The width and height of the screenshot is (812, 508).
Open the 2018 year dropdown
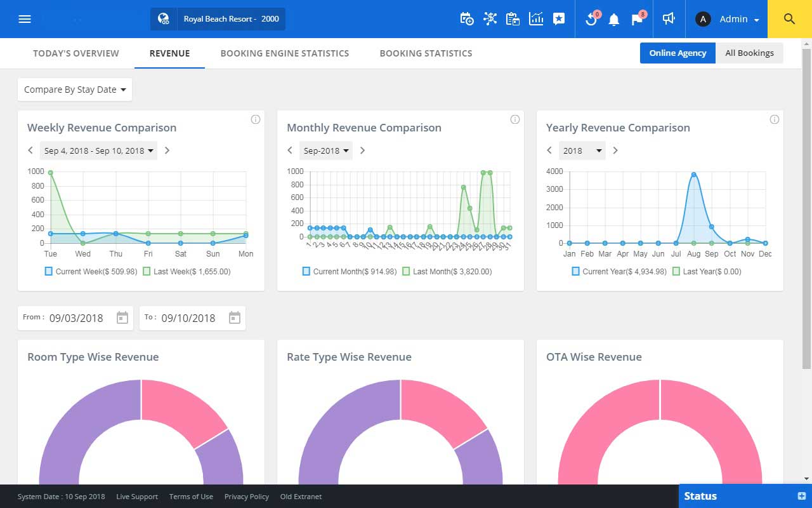[x=582, y=150]
